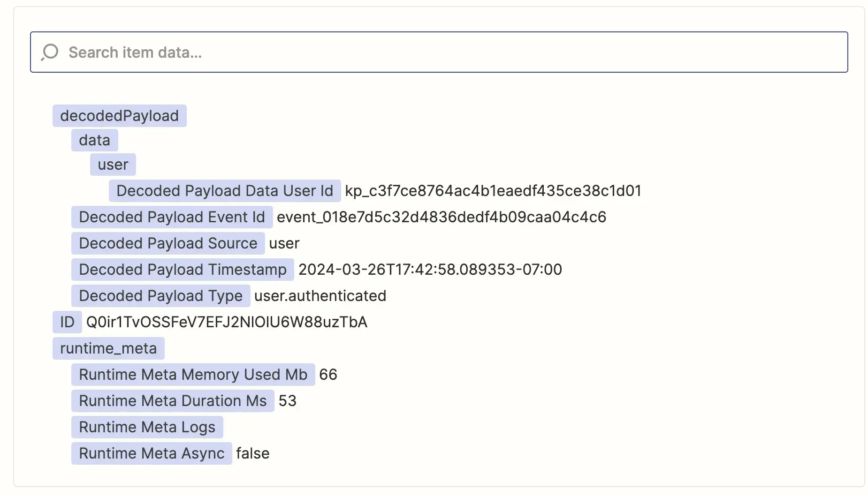Select the decodedPayload tree node
Image resolution: width=868 pixels, height=497 pixels.
pos(119,116)
